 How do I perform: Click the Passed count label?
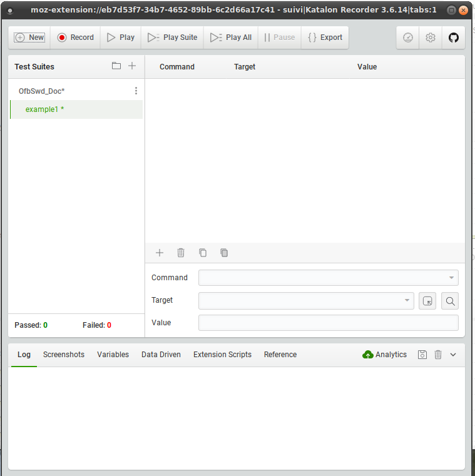pyautogui.click(x=31, y=325)
